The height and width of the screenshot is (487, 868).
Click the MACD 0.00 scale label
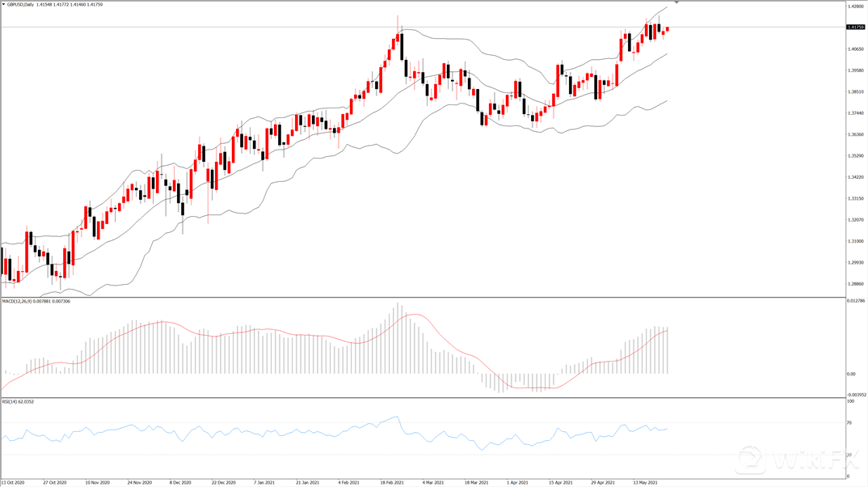(x=851, y=374)
